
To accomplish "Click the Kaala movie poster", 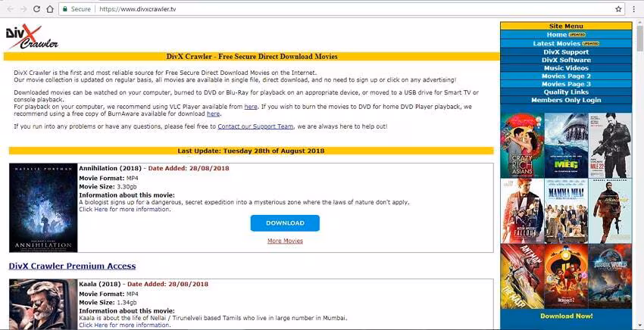I will coord(43,304).
